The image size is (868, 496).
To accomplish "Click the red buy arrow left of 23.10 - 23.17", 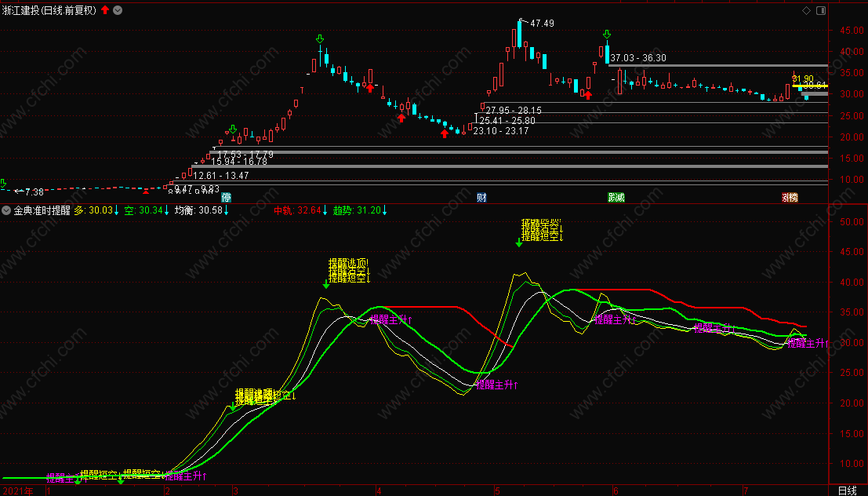I will point(445,133).
